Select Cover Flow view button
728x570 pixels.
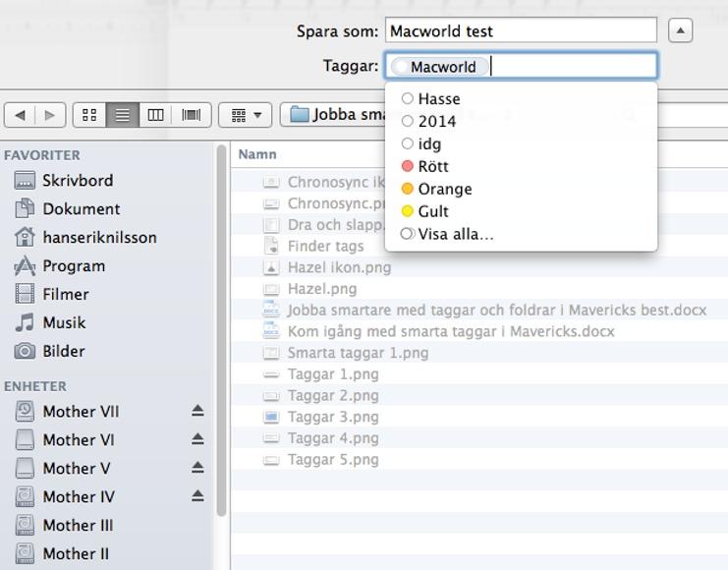(x=191, y=115)
